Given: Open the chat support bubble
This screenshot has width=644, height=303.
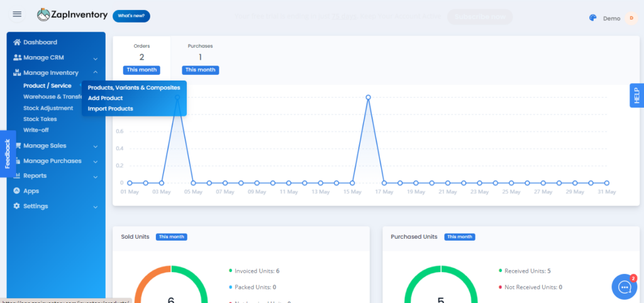Looking at the screenshot, I should click(x=625, y=287).
